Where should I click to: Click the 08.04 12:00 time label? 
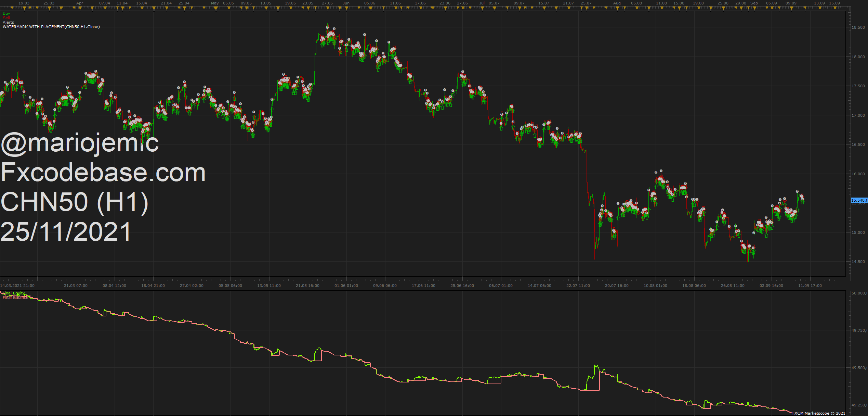click(115, 286)
